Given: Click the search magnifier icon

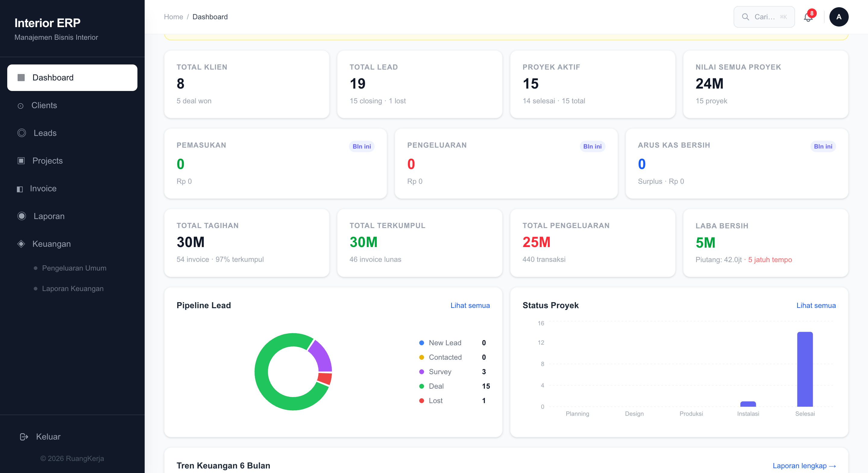Looking at the screenshot, I should pos(745,17).
